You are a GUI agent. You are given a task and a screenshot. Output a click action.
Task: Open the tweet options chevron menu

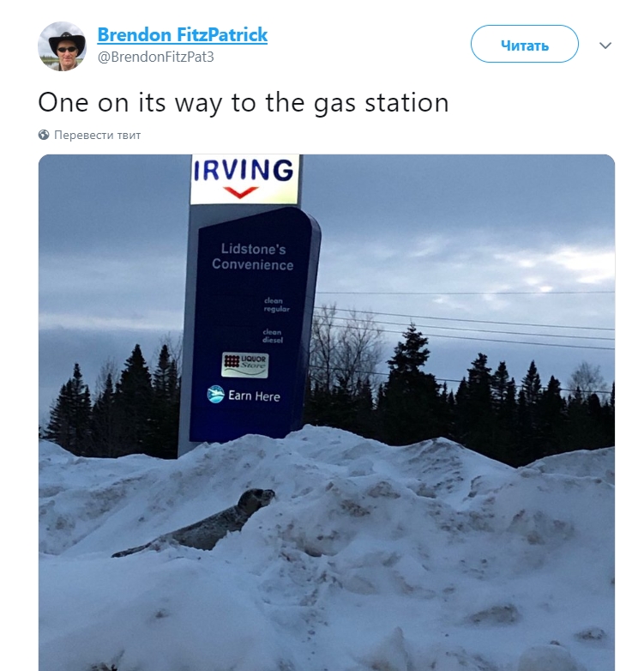(x=605, y=45)
